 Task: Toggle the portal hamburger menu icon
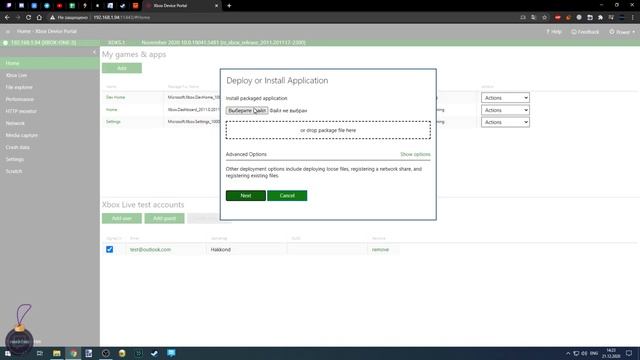click(x=8, y=31)
